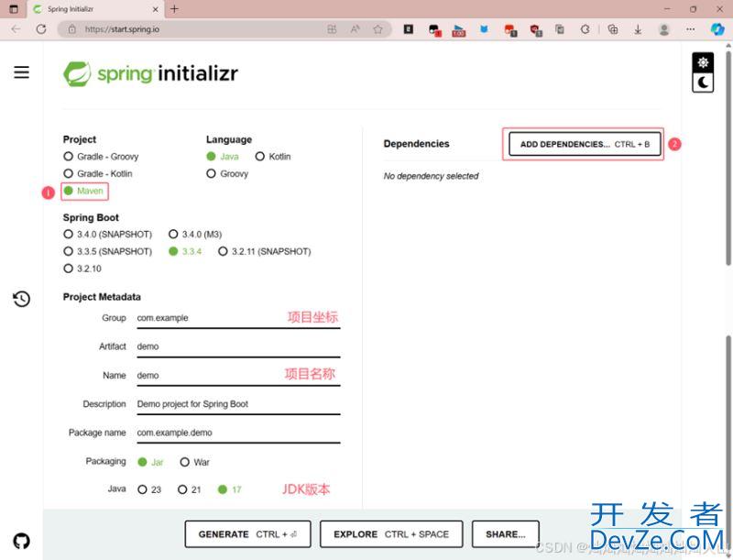Click the blue shield extension icon
Screen dimensions: 733x560
click(484, 29)
